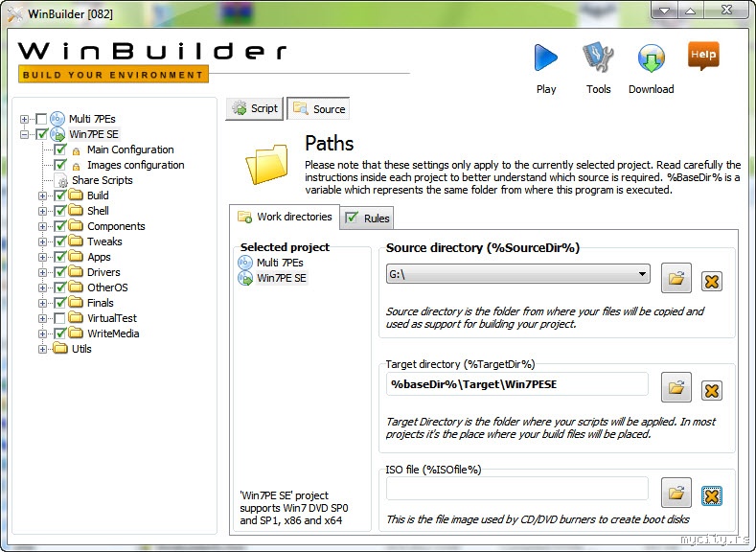Select the Source tab
The image size is (756, 552).
pyautogui.click(x=318, y=109)
